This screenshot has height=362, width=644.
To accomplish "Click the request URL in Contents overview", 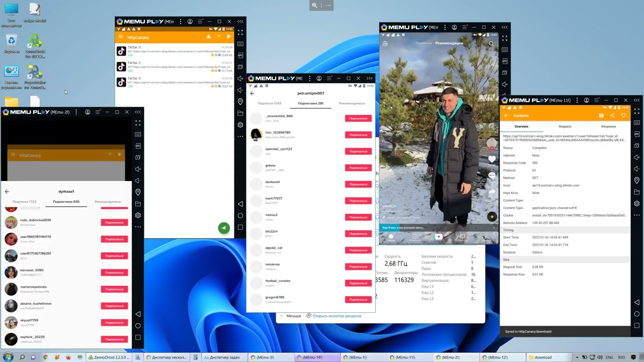I will [564, 138].
